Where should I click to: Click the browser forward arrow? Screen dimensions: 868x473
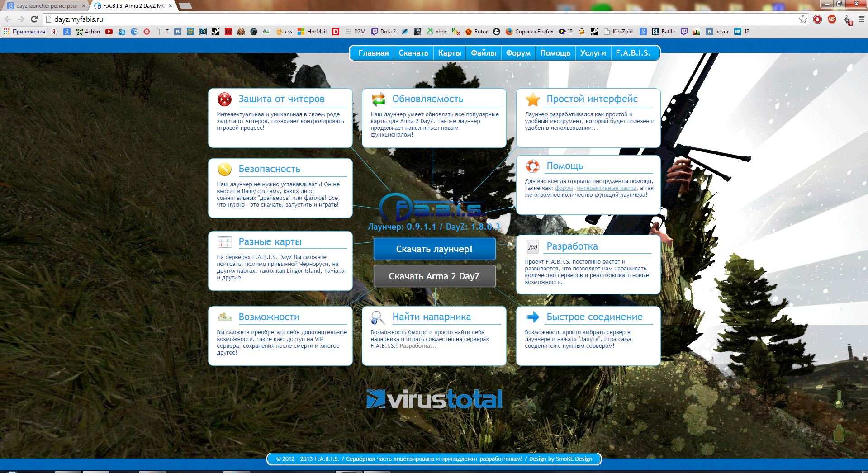point(21,19)
